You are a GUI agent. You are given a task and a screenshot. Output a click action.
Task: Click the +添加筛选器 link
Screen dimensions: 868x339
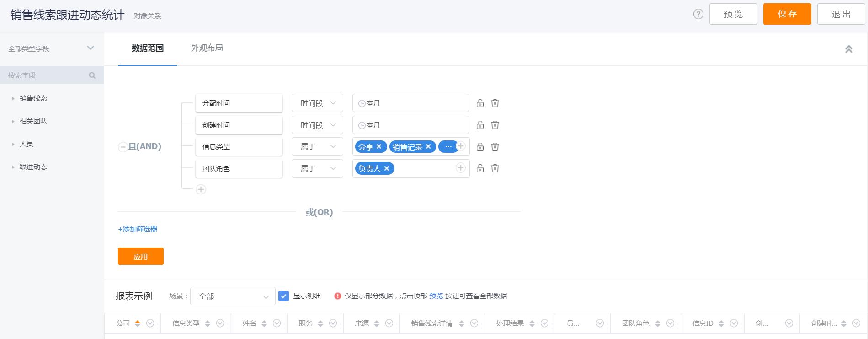pyautogui.click(x=138, y=229)
